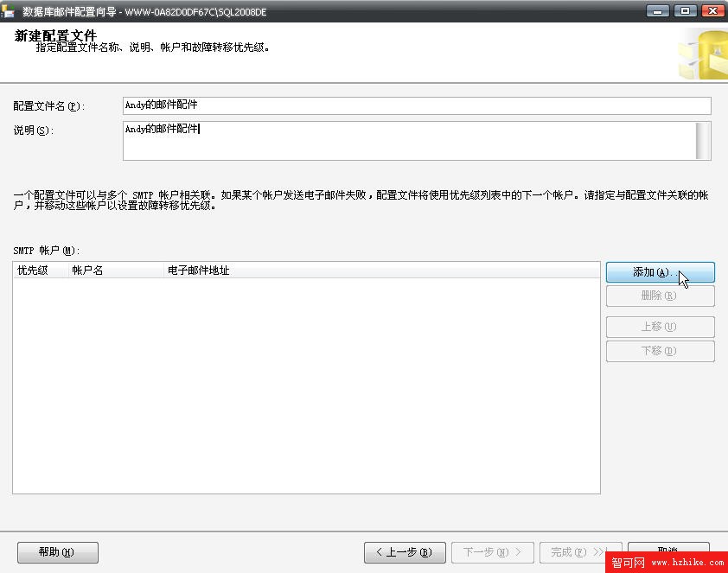Click the SMTP 帐户(M) label
The height and width of the screenshot is (573, 728).
[47, 251]
